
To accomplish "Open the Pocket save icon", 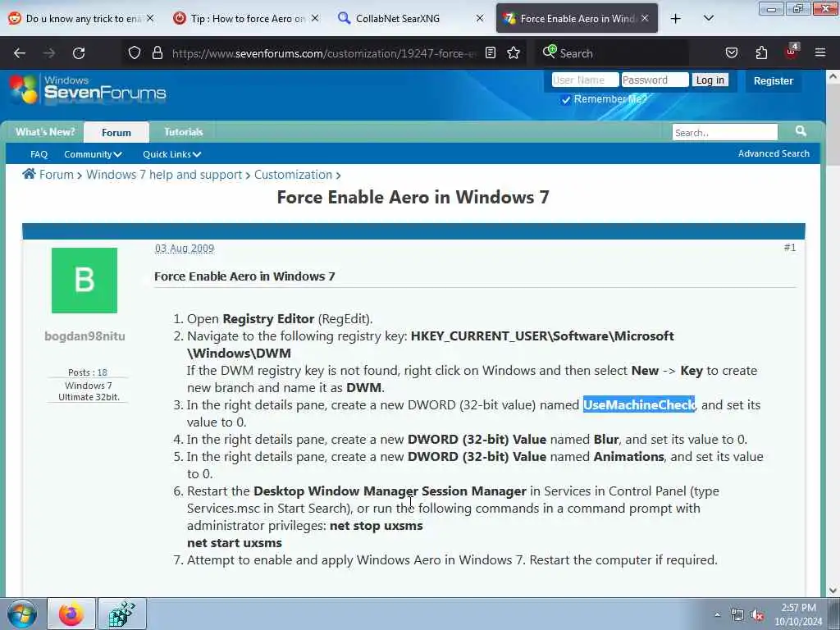I will coord(731,53).
